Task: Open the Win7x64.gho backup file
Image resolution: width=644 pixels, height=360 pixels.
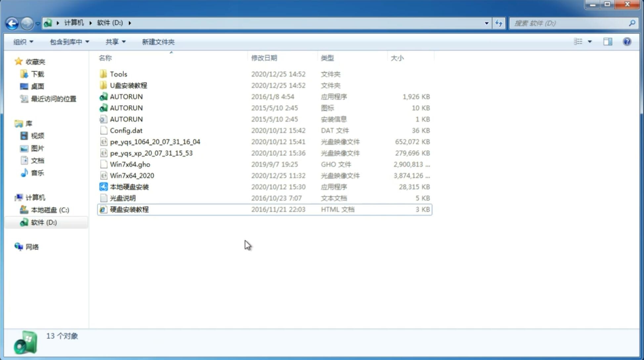Action: pyautogui.click(x=130, y=164)
